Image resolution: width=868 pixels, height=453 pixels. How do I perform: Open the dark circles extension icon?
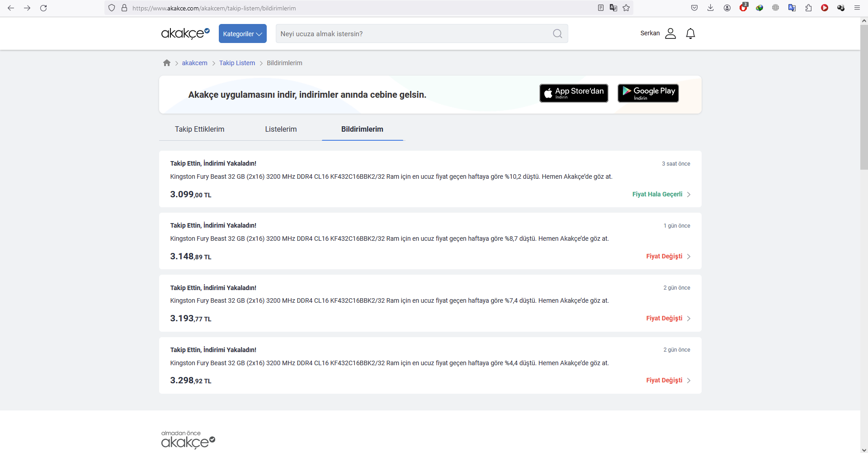[841, 8]
